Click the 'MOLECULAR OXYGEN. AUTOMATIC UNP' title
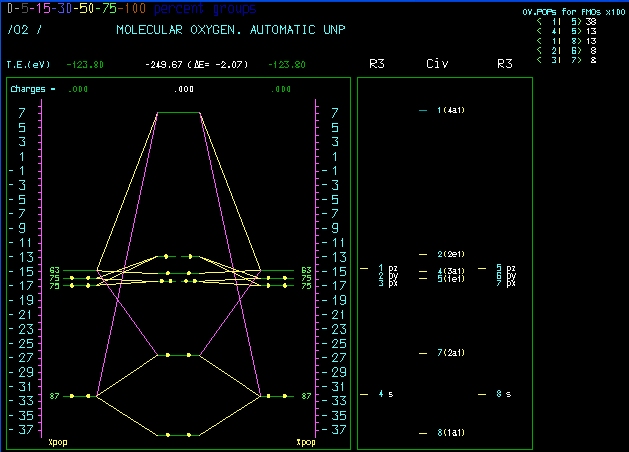Screen dimensions: 629x452 tap(231, 30)
